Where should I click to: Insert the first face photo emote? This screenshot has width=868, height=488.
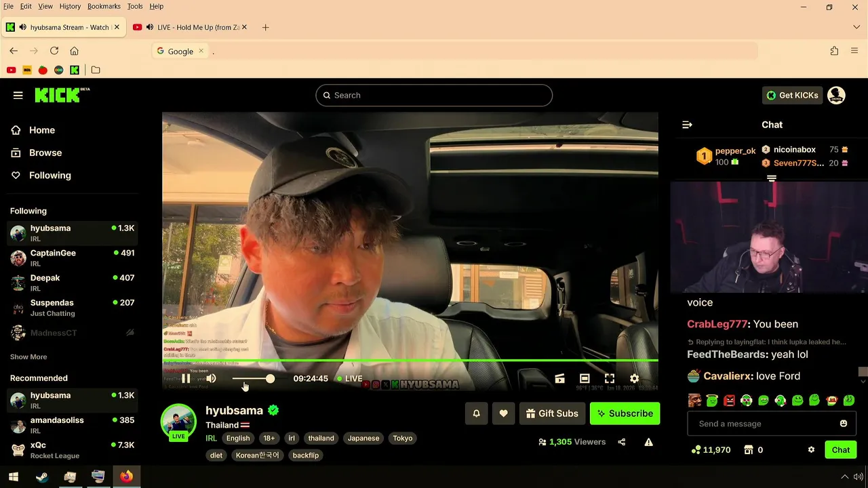click(695, 401)
